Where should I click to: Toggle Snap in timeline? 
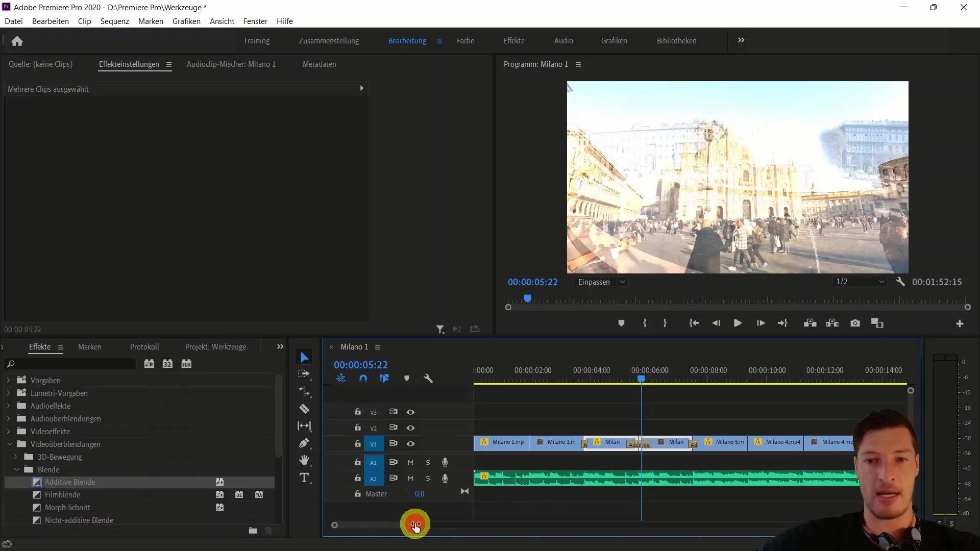point(363,379)
